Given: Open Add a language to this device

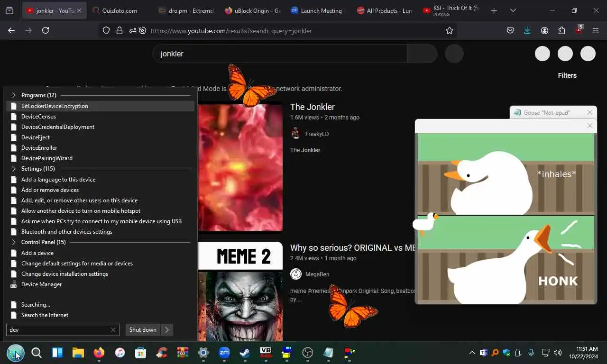Looking at the screenshot, I should [x=101, y=180].
